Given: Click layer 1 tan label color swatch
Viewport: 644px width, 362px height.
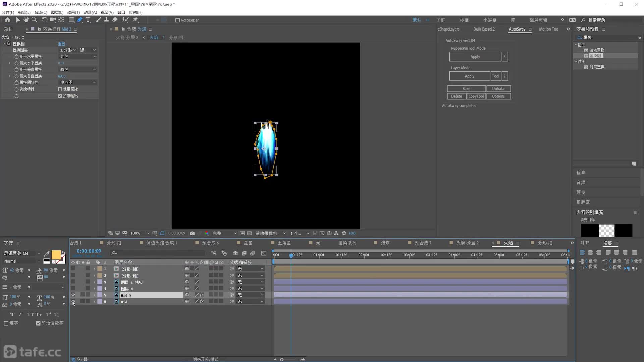Looking at the screenshot, I should click(100, 269).
